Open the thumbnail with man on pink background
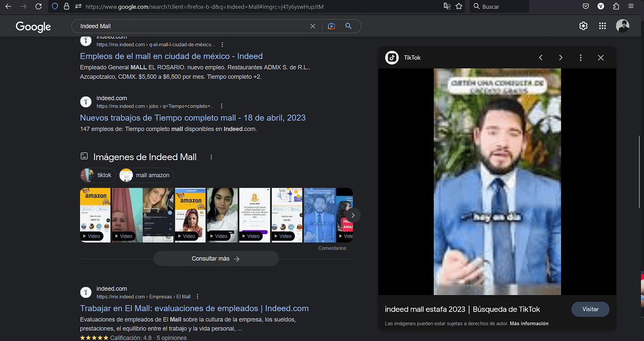Screen dimensions: 644x341 (127, 215)
